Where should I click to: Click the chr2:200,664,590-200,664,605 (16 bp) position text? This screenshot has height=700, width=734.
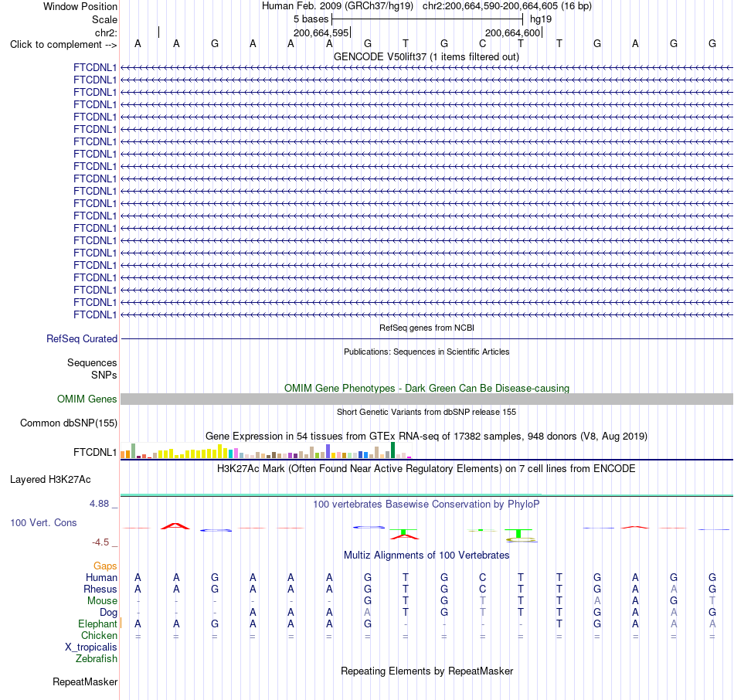pyautogui.click(x=507, y=6)
